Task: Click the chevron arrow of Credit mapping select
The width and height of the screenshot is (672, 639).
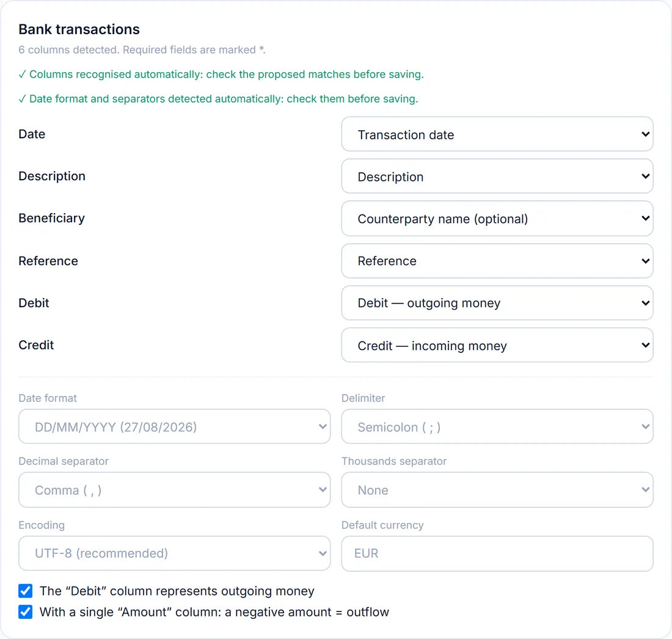Action: (x=645, y=345)
